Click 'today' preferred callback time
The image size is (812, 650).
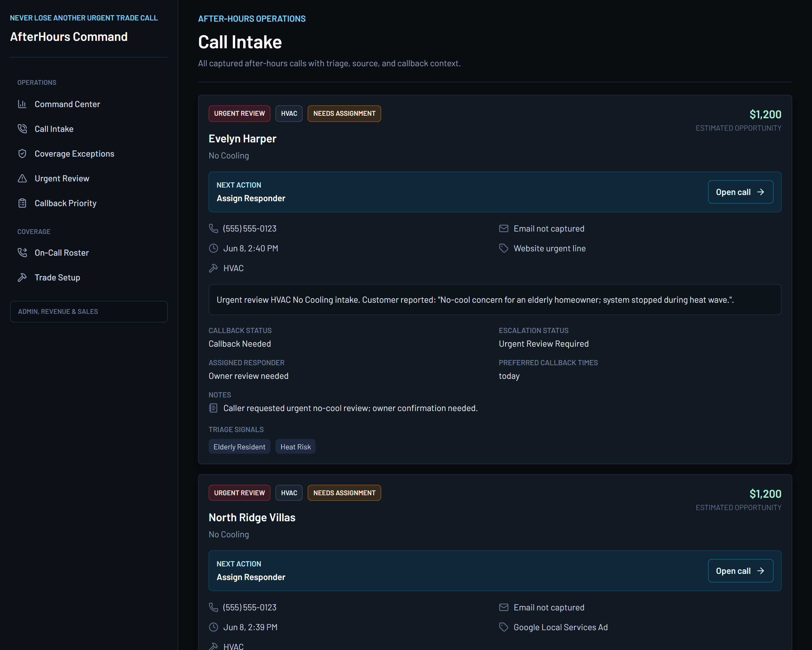click(509, 376)
